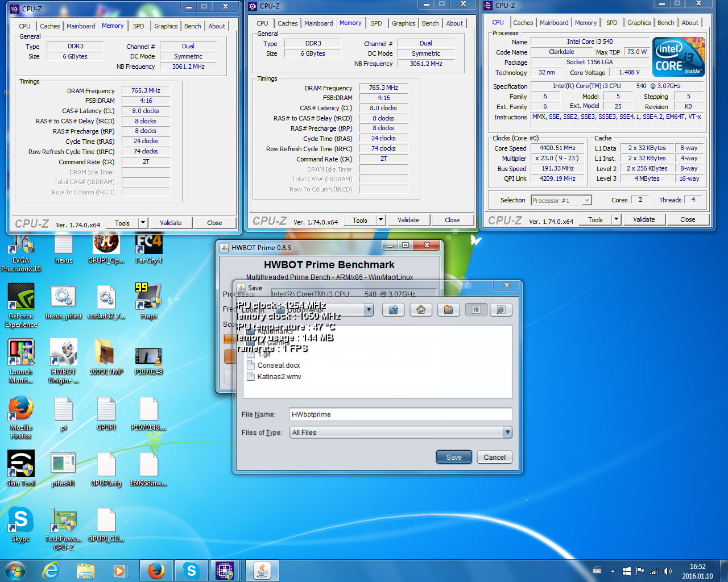Select the GPUPI_CU... file on desktop

coord(106,525)
